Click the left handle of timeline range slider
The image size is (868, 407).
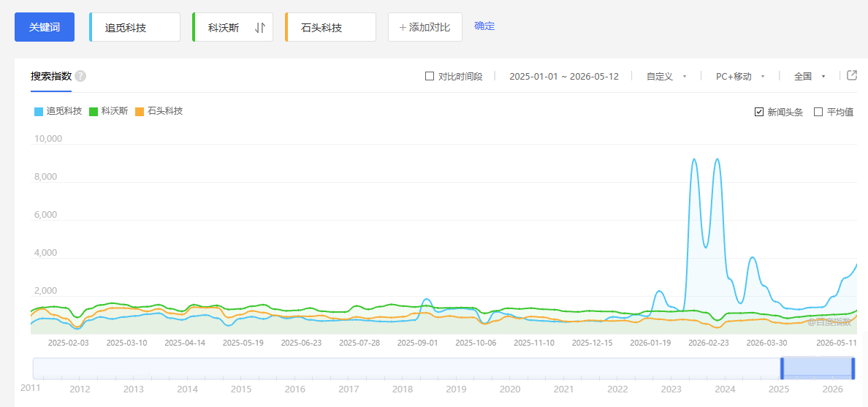point(783,368)
